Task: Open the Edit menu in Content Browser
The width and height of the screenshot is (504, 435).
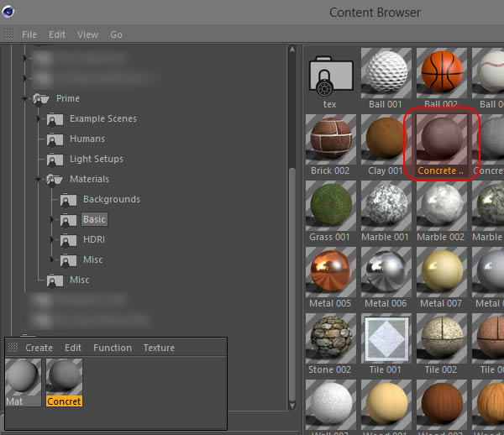Action: tap(57, 34)
